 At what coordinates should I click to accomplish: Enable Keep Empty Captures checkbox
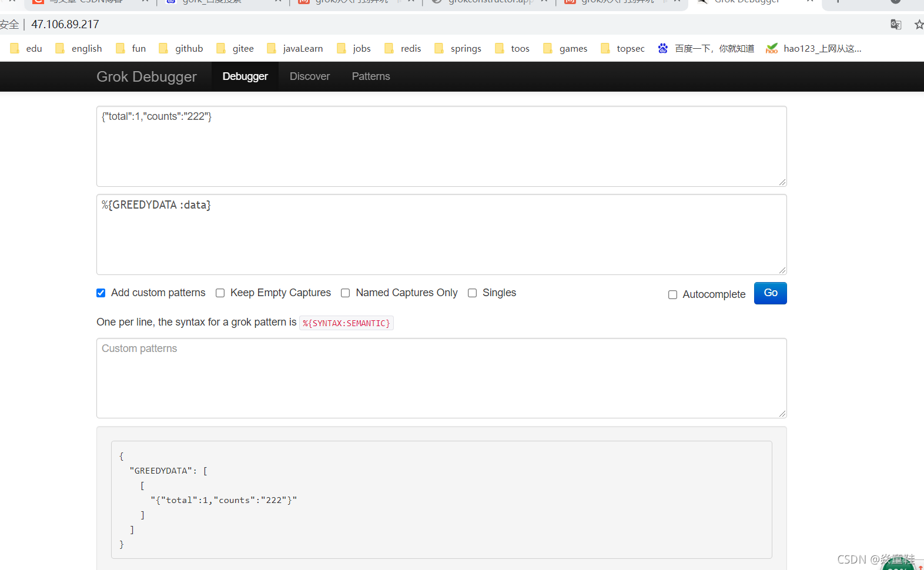(220, 293)
